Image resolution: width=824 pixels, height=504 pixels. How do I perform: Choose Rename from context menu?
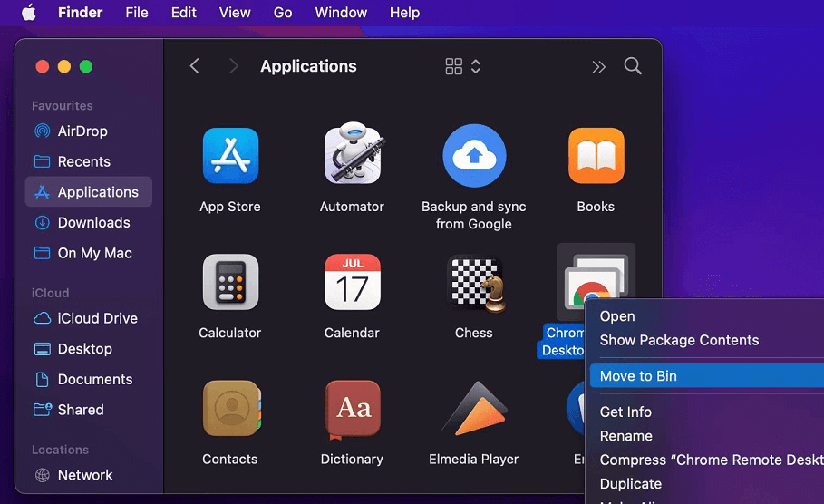[707, 436]
